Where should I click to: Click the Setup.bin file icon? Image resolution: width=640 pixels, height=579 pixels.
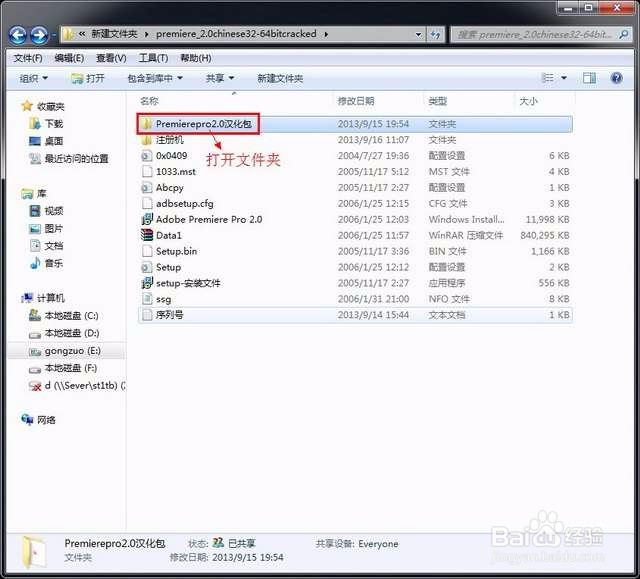147,251
